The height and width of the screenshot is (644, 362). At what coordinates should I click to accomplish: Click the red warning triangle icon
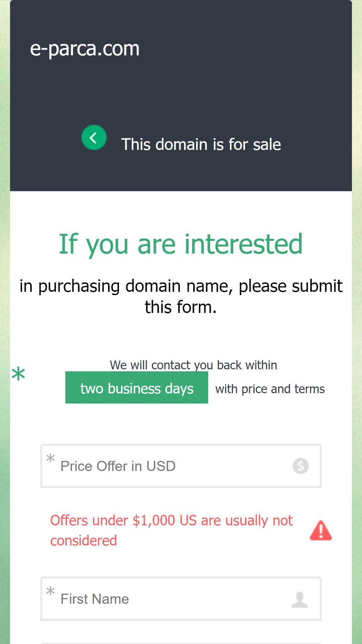click(321, 530)
